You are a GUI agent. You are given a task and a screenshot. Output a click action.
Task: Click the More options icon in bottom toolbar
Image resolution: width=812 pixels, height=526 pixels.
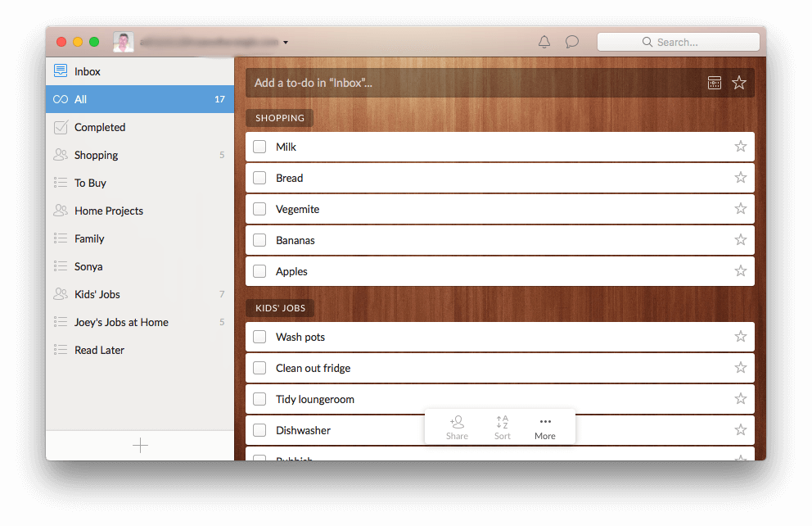pyautogui.click(x=545, y=421)
